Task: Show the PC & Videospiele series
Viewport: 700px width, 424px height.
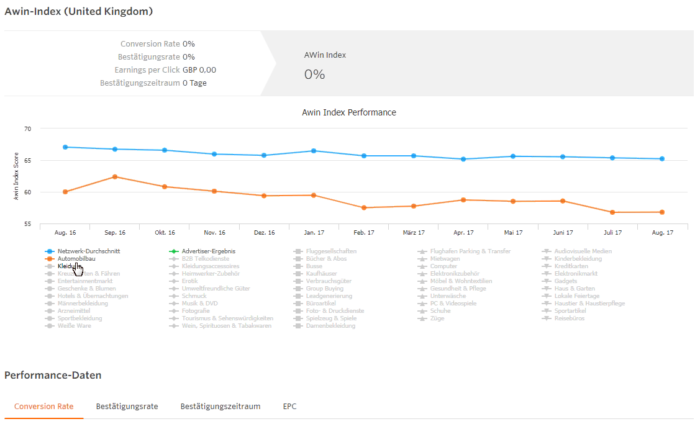Action: click(x=447, y=303)
